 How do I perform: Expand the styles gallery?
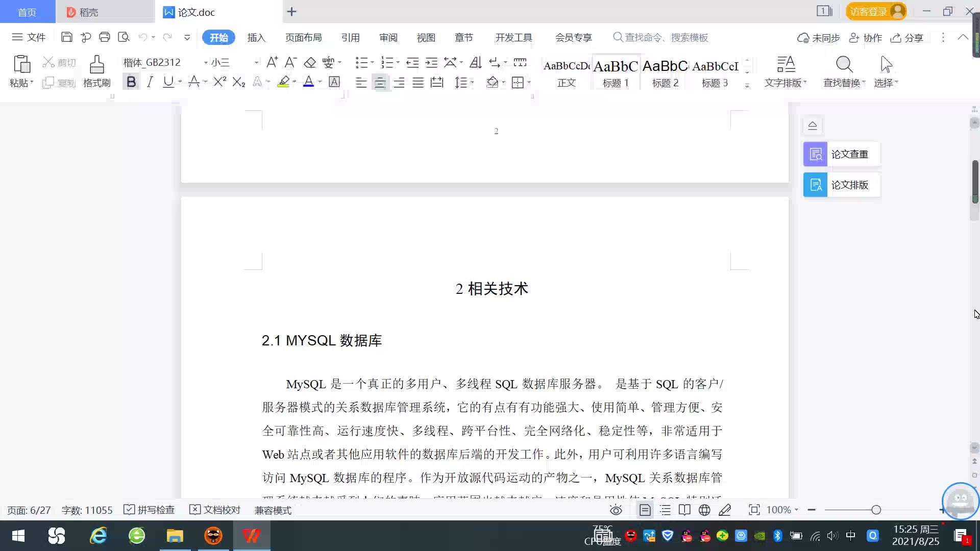pyautogui.click(x=747, y=86)
